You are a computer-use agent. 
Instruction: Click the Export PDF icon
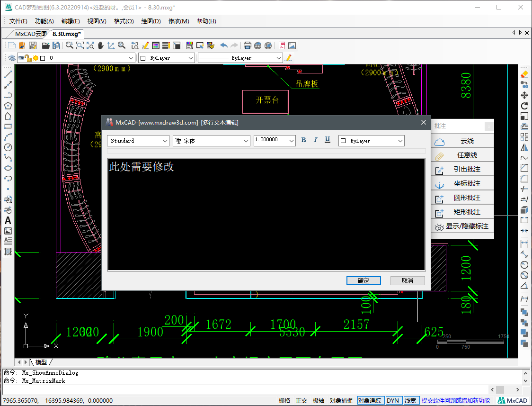(282, 45)
